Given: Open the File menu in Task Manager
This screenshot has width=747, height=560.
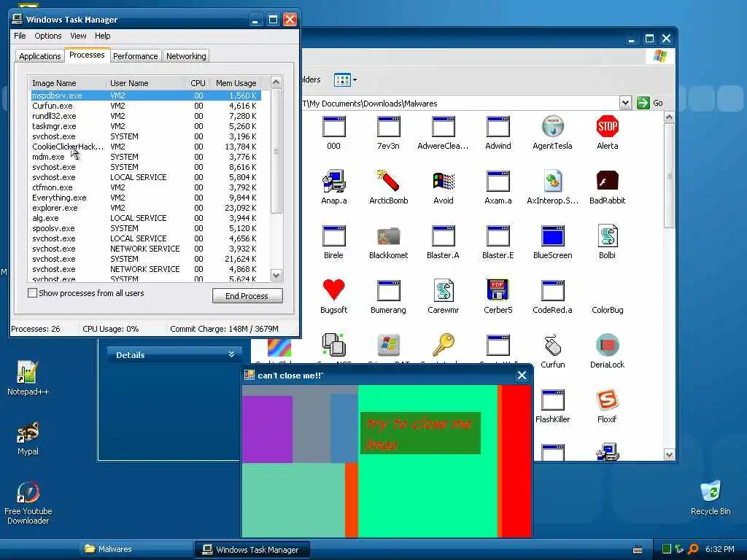Looking at the screenshot, I should [x=20, y=36].
